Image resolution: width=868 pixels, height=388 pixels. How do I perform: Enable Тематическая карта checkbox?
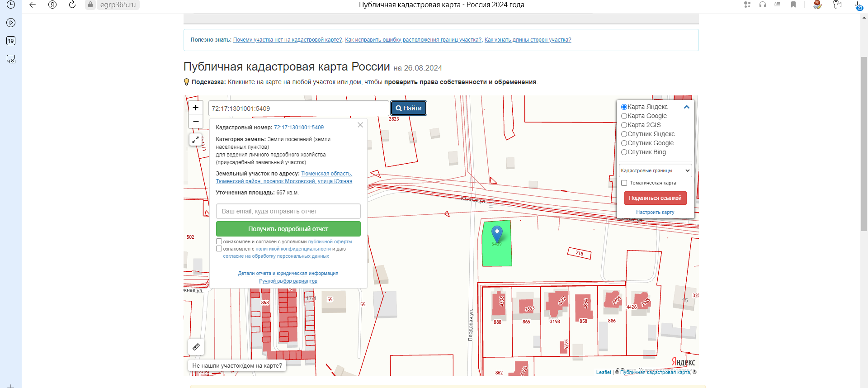click(x=624, y=183)
